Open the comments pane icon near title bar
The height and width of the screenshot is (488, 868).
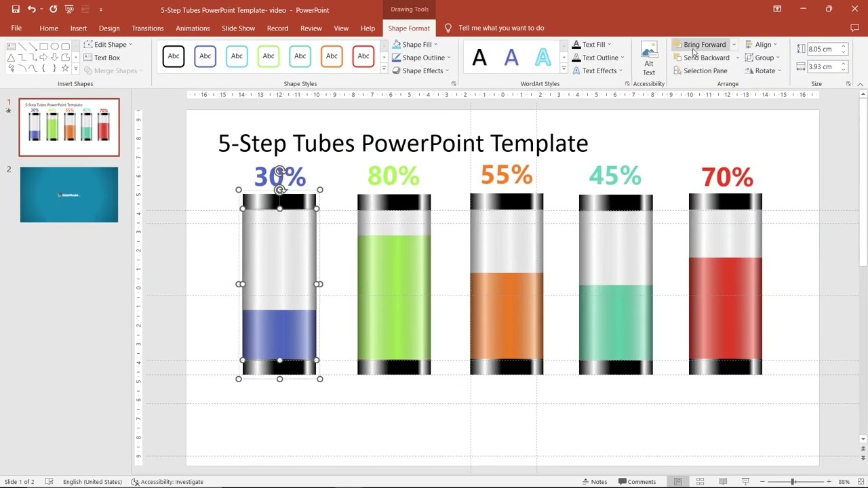tap(855, 28)
